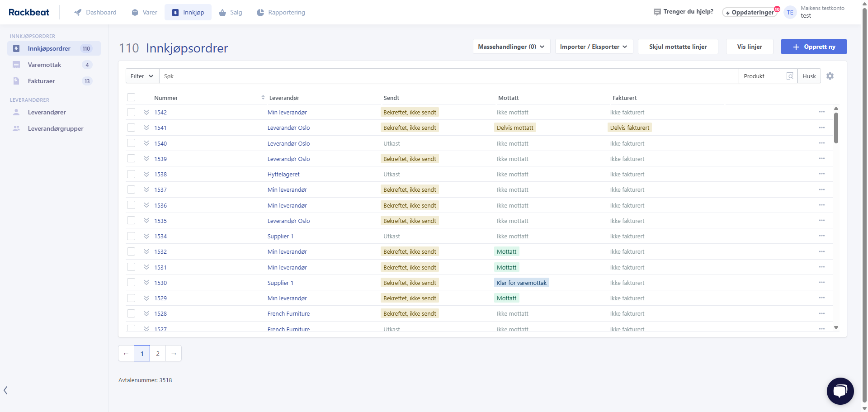The height and width of the screenshot is (412, 868).
Task: Expand order 1540 row lines chevron
Action: point(146,143)
